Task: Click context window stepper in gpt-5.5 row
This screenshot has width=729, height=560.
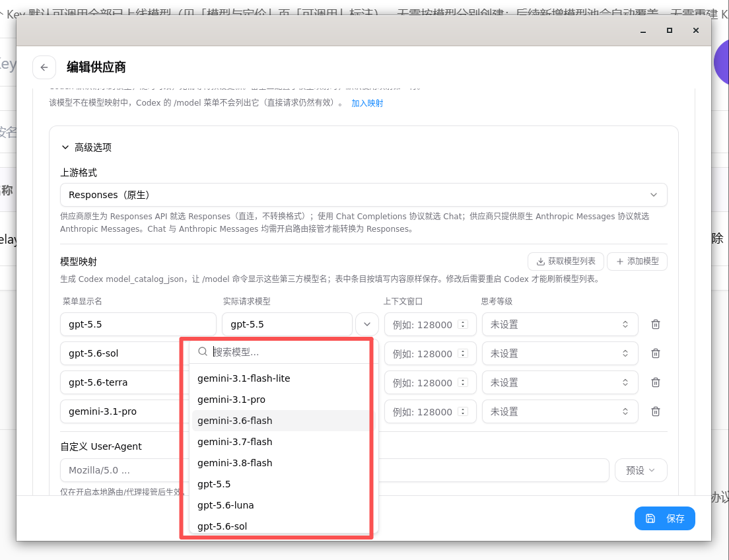Action: tap(463, 324)
